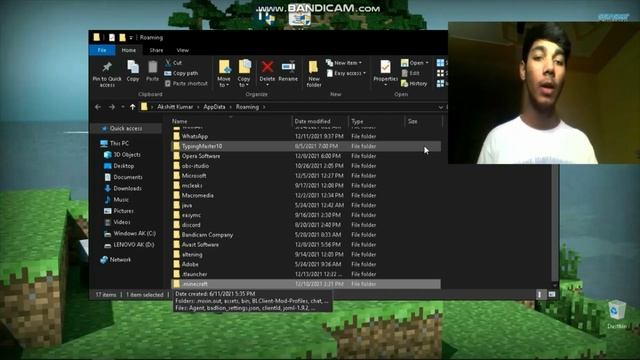Click Paste shortcut command
The width and height of the screenshot is (640, 360).
186,84
